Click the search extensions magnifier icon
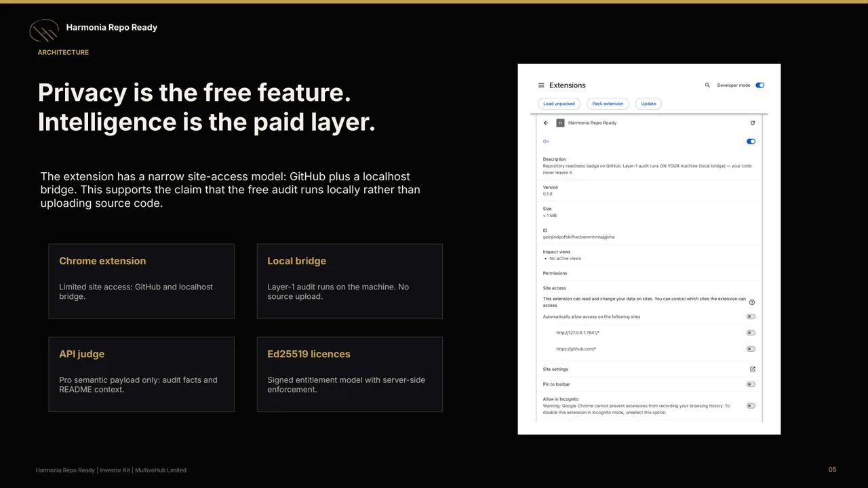The image size is (868, 488). coord(707,85)
